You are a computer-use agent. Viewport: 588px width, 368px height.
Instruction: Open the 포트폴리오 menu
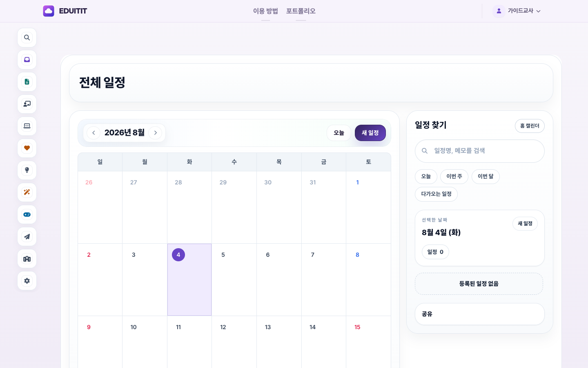[x=301, y=11]
